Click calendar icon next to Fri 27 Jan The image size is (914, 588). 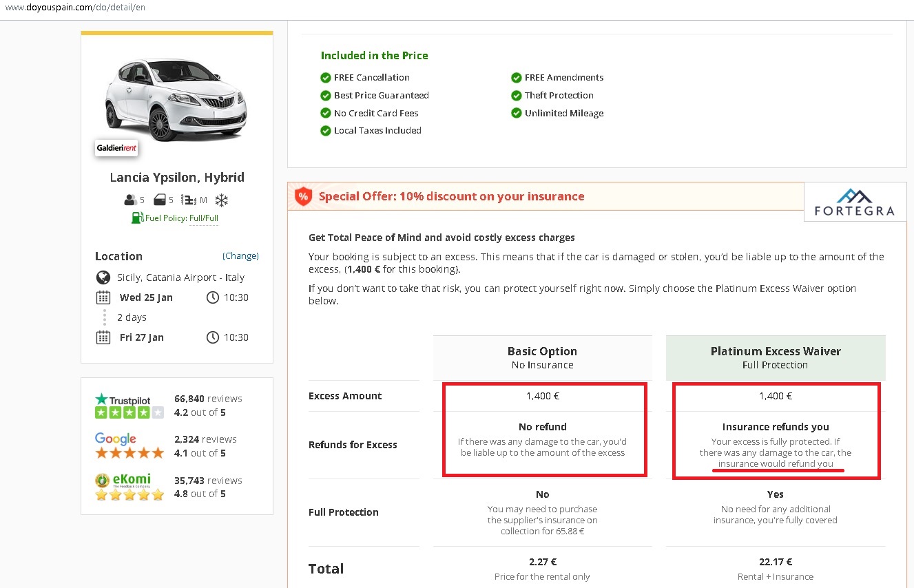pyautogui.click(x=103, y=337)
